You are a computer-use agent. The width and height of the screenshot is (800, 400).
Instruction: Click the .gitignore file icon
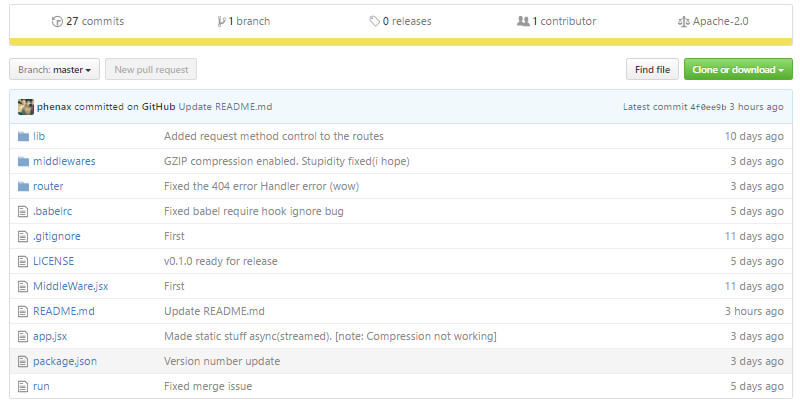pyautogui.click(x=22, y=236)
